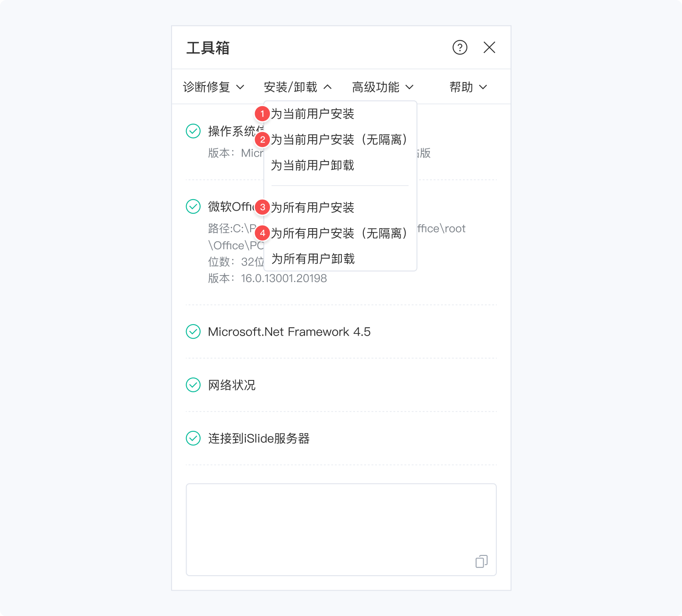Screen dimensions: 682x616
Task: Open the help question mark icon
Action: click(x=460, y=47)
